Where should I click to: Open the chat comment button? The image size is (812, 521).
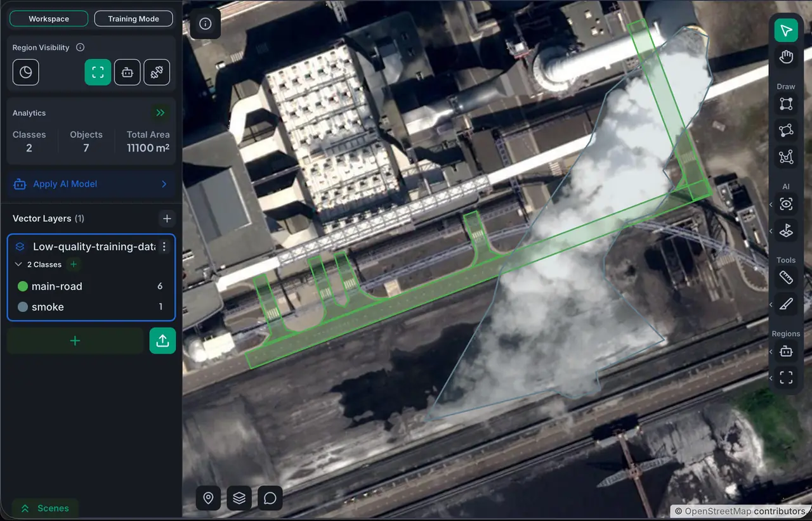pyautogui.click(x=270, y=498)
